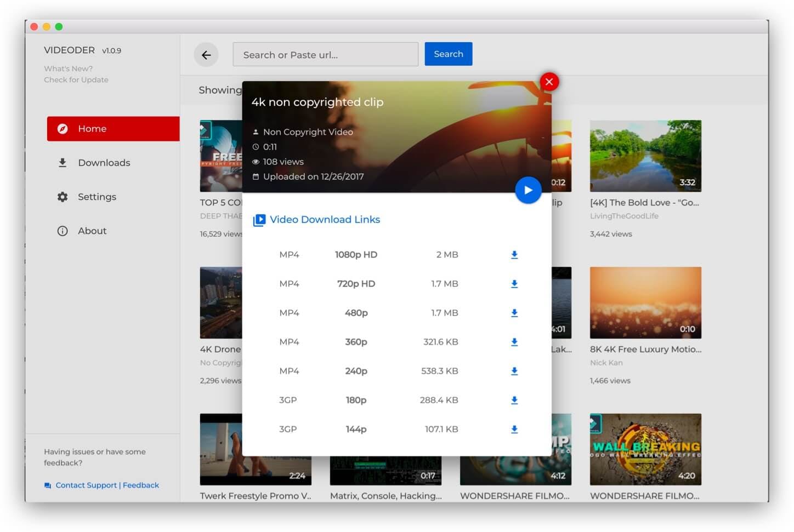The image size is (794, 532).
Task: Download the 360p MP4 file
Action: tap(514, 342)
